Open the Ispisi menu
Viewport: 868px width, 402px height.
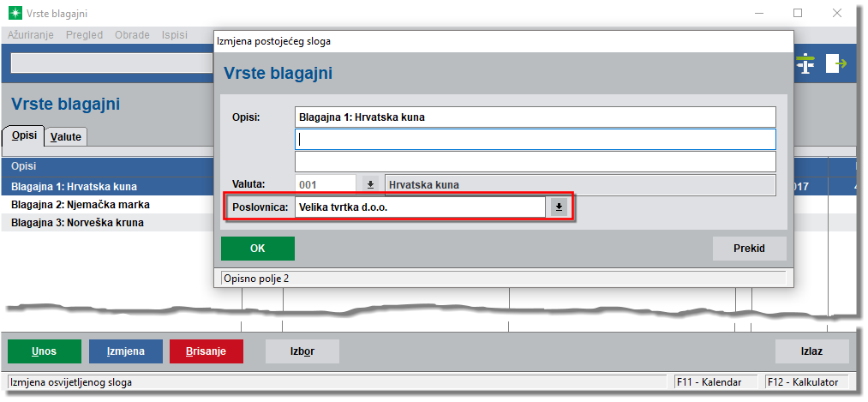(175, 35)
